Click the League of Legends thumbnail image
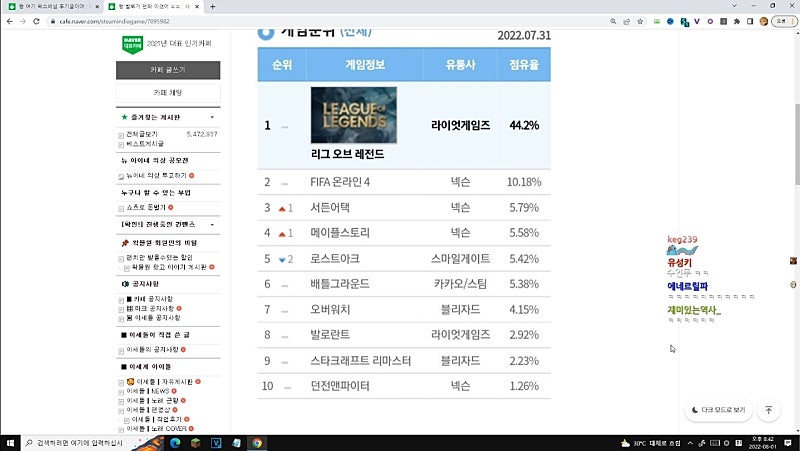 point(354,115)
